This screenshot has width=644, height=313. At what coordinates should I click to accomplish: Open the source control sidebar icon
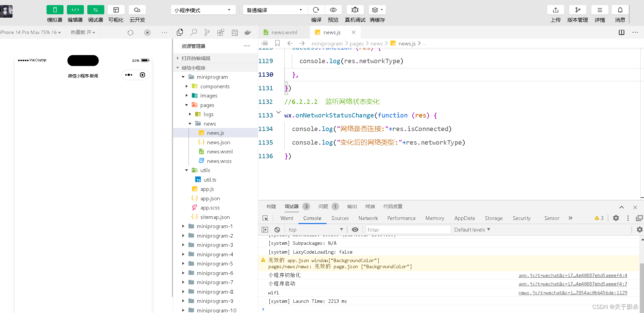(207, 32)
